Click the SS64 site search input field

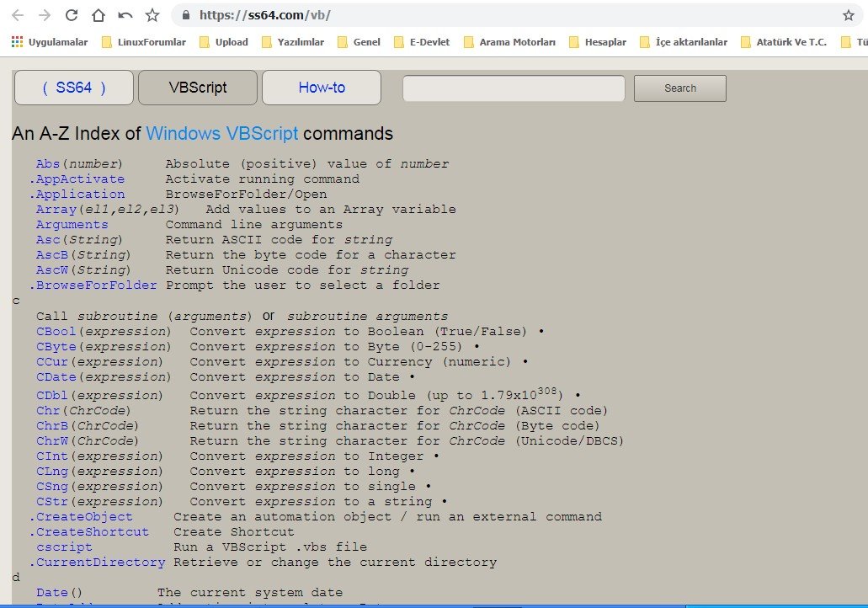point(514,88)
